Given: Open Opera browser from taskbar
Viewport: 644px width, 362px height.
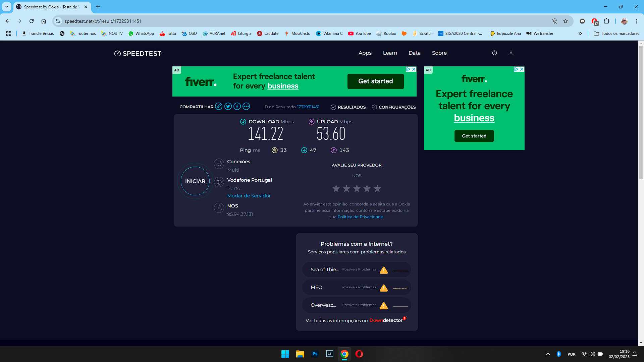Looking at the screenshot, I should coord(359,354).
